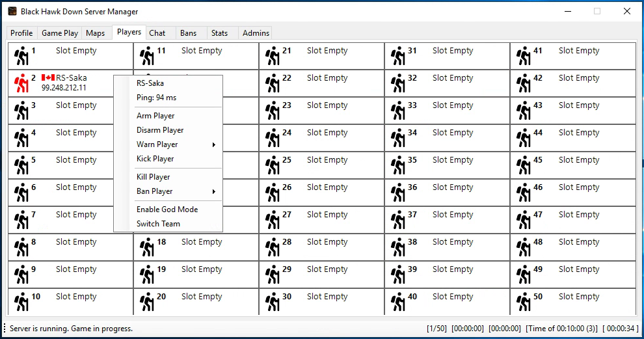Click the soldier icon in slot 24
Image resolution: width=644 pixels, height=339 pixels.
point(273,138)
